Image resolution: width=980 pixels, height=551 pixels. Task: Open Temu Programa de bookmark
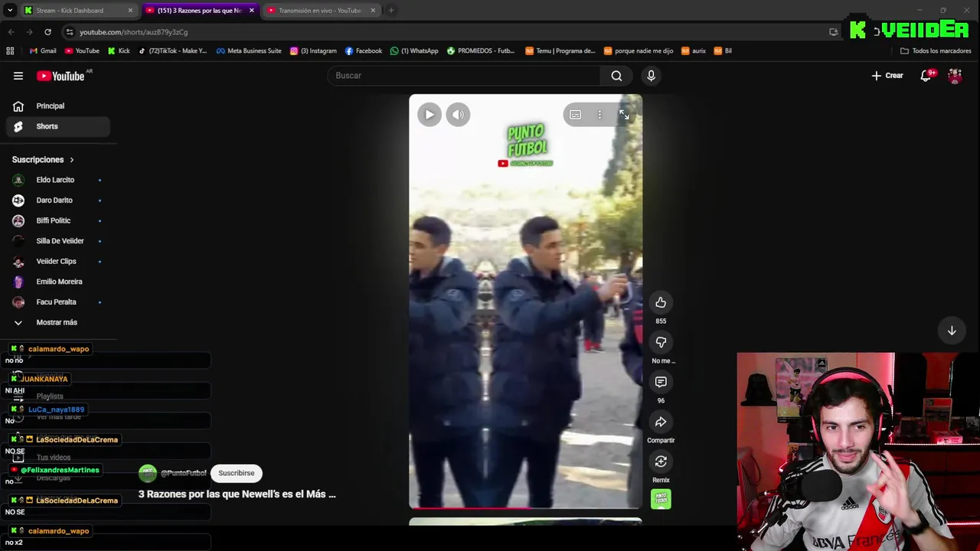(x=560, y=51)
